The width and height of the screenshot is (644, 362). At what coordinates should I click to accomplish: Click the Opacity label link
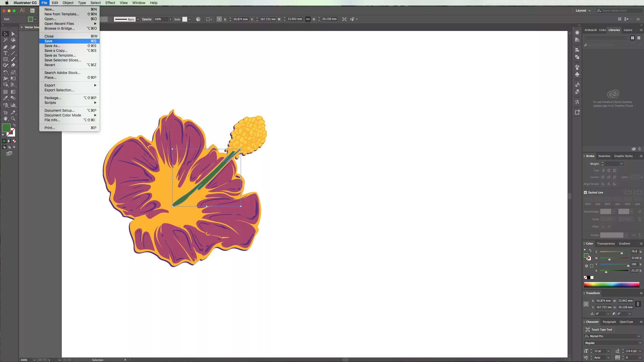tap(147, 19)
